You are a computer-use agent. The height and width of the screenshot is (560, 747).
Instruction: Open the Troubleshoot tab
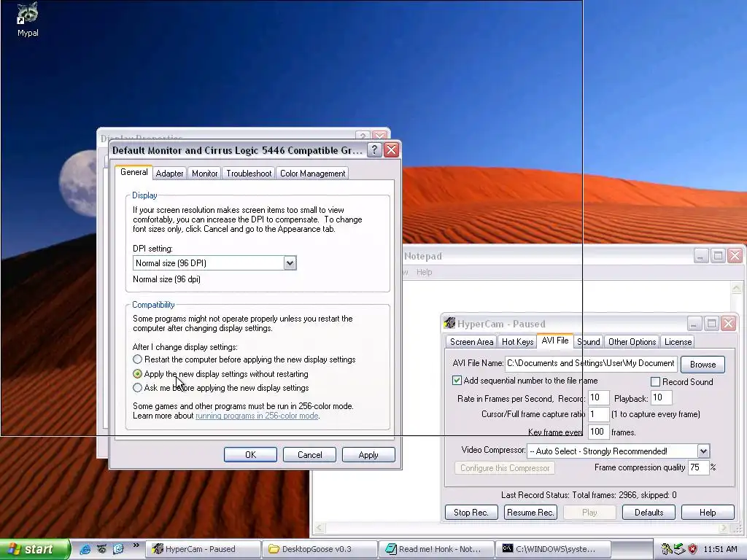(249, 174)
